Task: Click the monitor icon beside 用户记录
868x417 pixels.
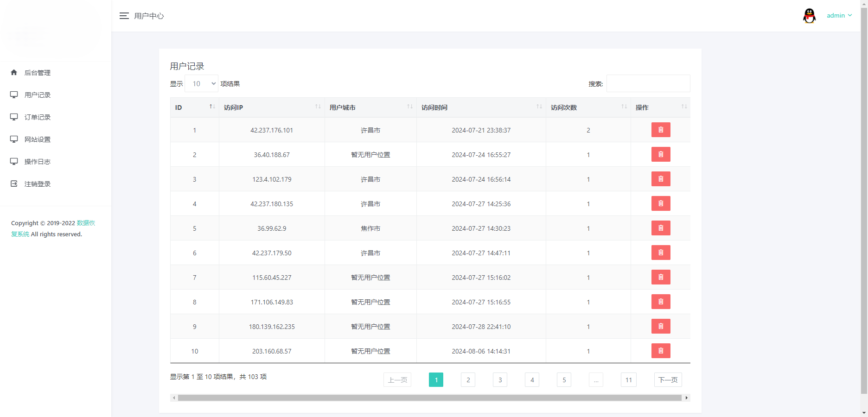Action: click(x=14, y=95)
